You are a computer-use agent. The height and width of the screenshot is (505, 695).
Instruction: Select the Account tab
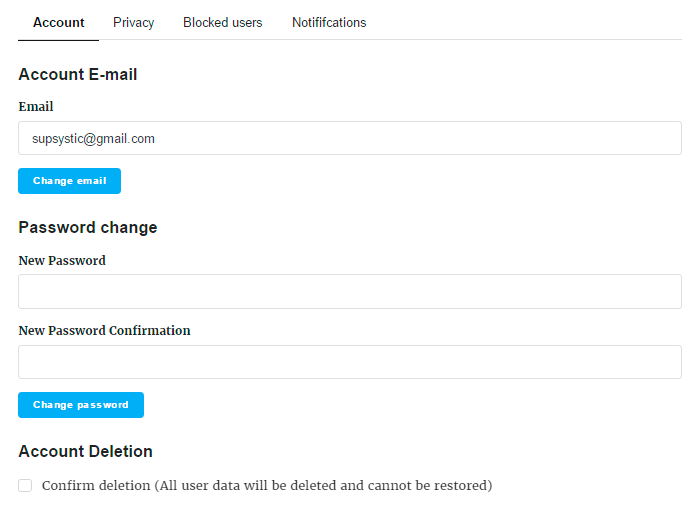coord(59,23)
